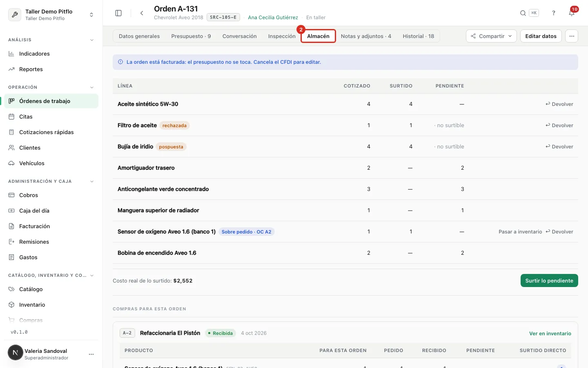Click Devolver for Bujía de iridio
This screenshot has width=588, height=368.
pyautogui.click(x=559, y=146)
